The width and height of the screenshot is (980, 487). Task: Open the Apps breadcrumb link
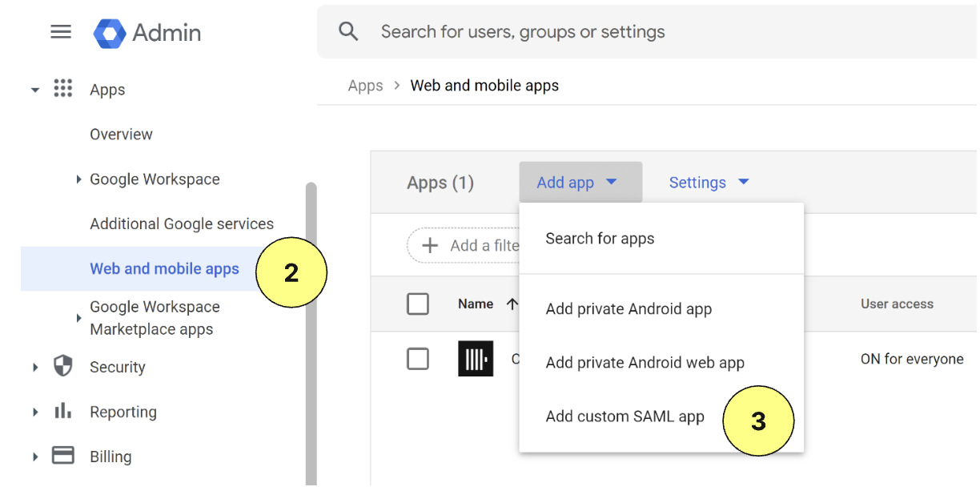point(365,85)
